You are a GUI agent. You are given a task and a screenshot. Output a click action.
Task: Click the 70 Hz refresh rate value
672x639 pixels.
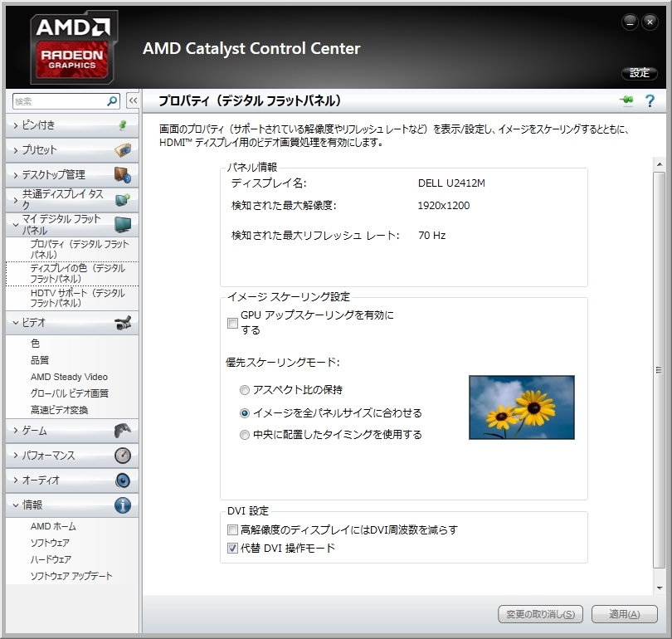coord(432,236)
